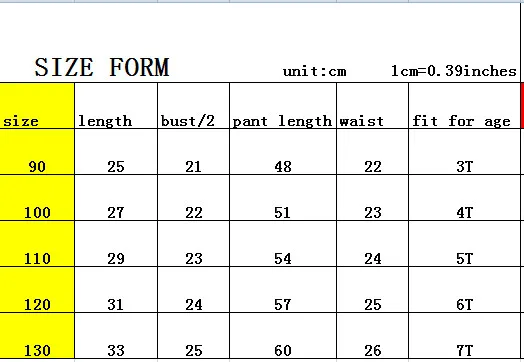524x362 pixels.
Task: Select the bust/2 header cell
Action: coord(193,105)
